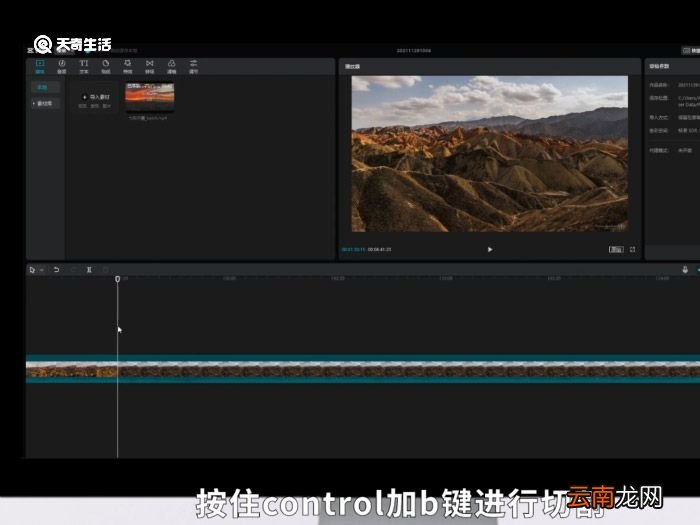Open the dropdown next to the selection tool
700x525 pixels.
[42, 270]
